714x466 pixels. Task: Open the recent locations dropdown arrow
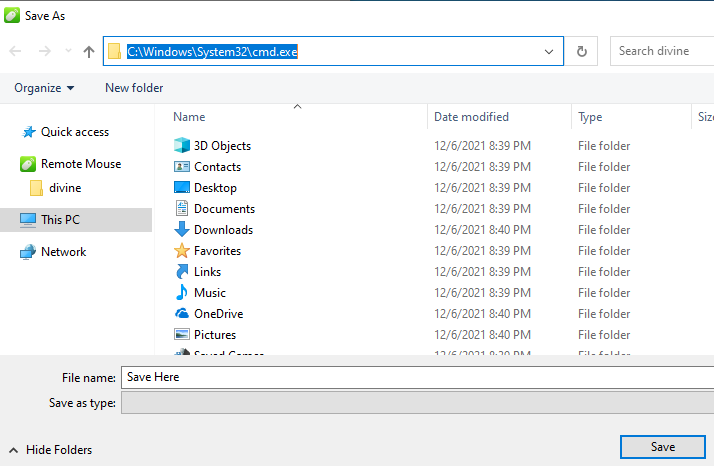68,51
